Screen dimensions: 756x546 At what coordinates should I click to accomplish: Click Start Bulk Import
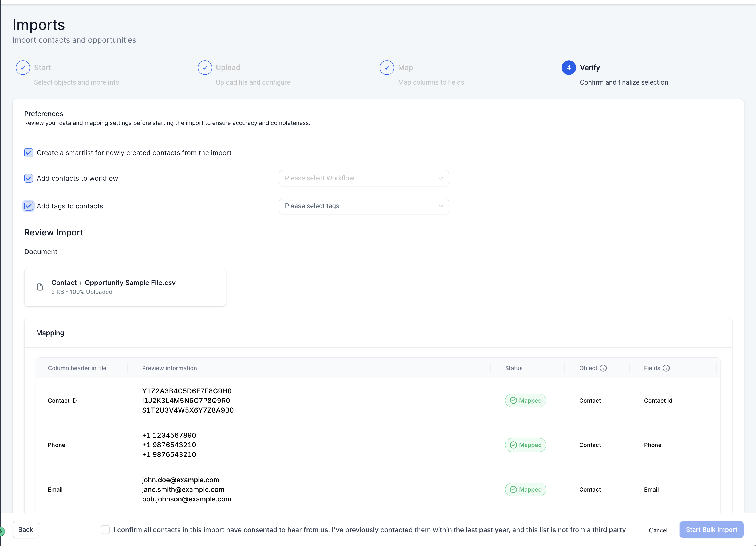711,530
